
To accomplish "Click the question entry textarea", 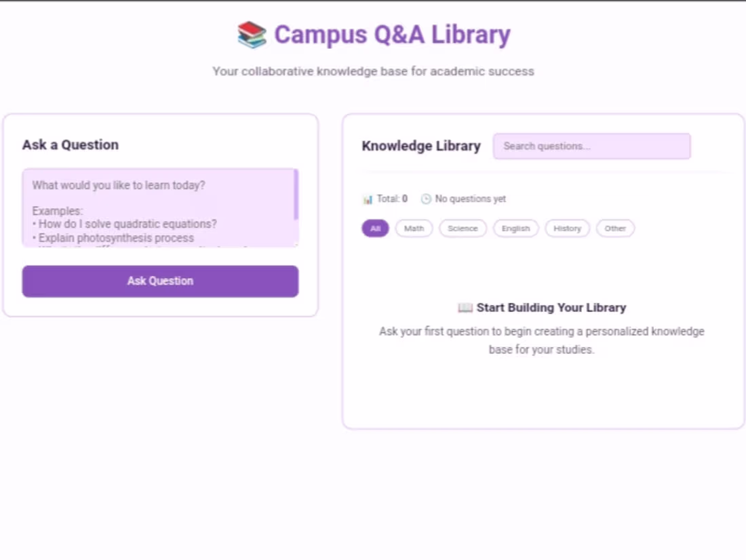I will pos(161,207).
